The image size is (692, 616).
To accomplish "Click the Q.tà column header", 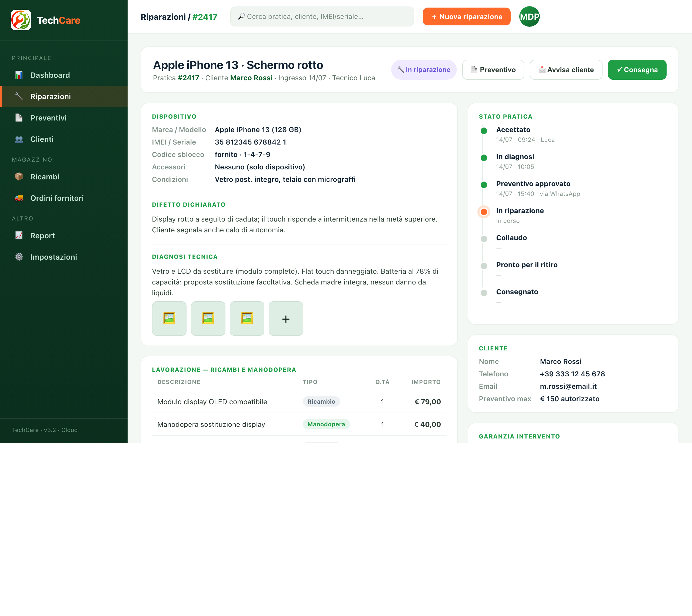I will [382, 382].
